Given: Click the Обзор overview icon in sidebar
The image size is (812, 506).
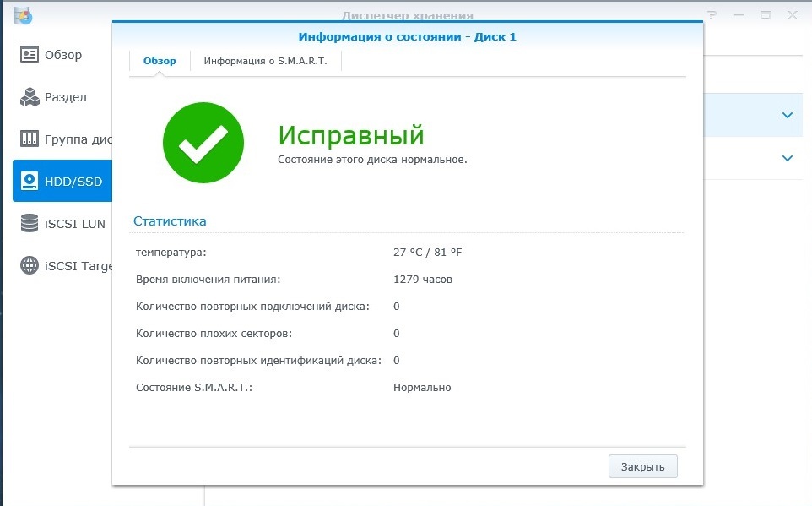Looking at the screenshot, I should (x=30, y=55).
